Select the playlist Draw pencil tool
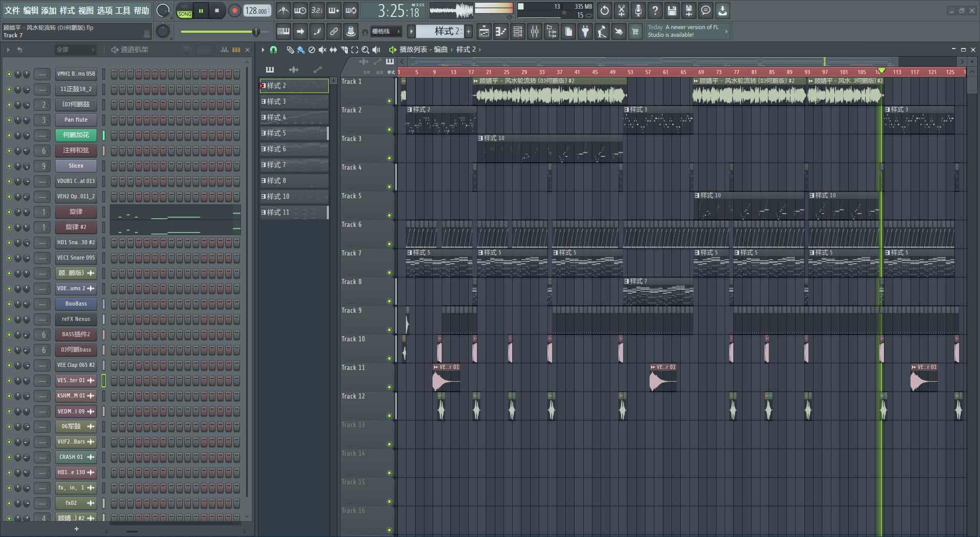Screen dimensions: 980x537 click(x=290, y=50)
